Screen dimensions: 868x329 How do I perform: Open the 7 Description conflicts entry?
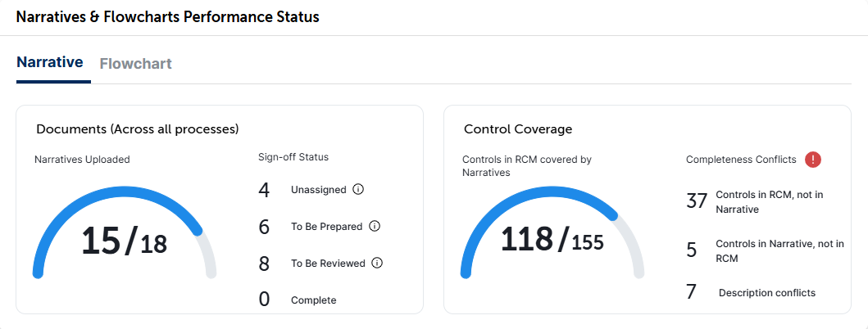[750, 292]
